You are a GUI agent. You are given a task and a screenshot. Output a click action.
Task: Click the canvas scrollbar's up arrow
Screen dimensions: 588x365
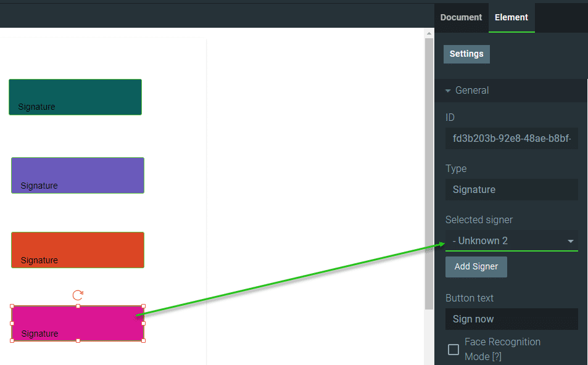click(x=429, y=33)
